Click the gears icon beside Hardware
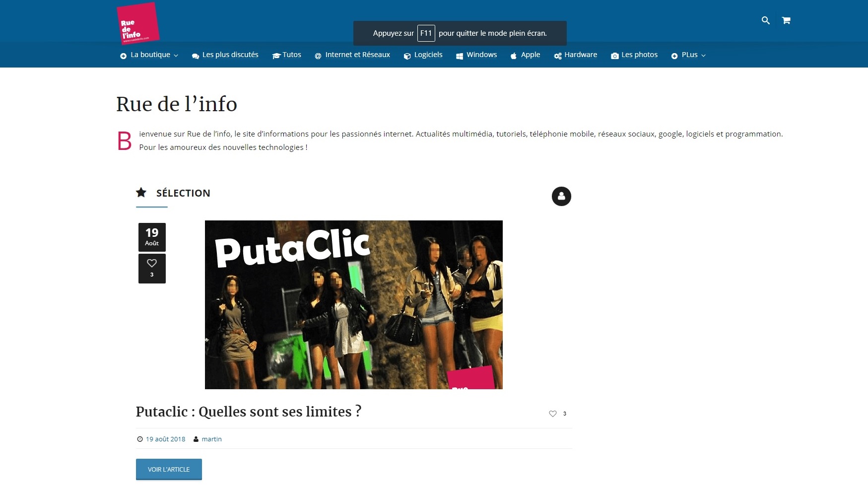The width and height of the screenshot is (868, 491). (x=558, y=56)
